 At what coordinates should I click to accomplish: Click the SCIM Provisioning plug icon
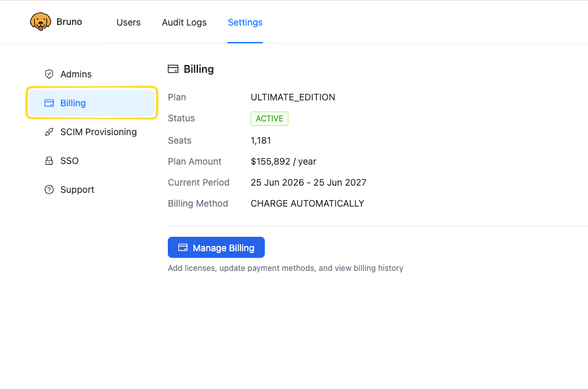[x=49, y=132]
